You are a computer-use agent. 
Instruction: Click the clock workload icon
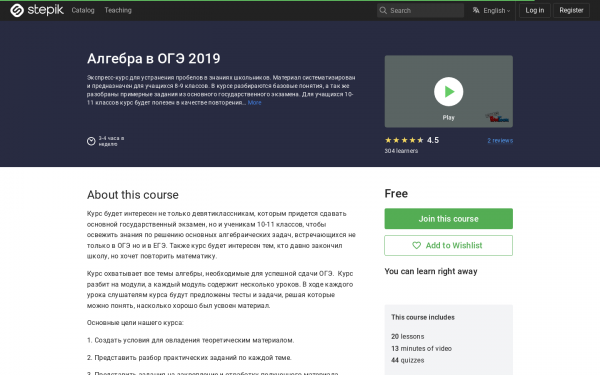pyautogui.click(x=91, y=141)
